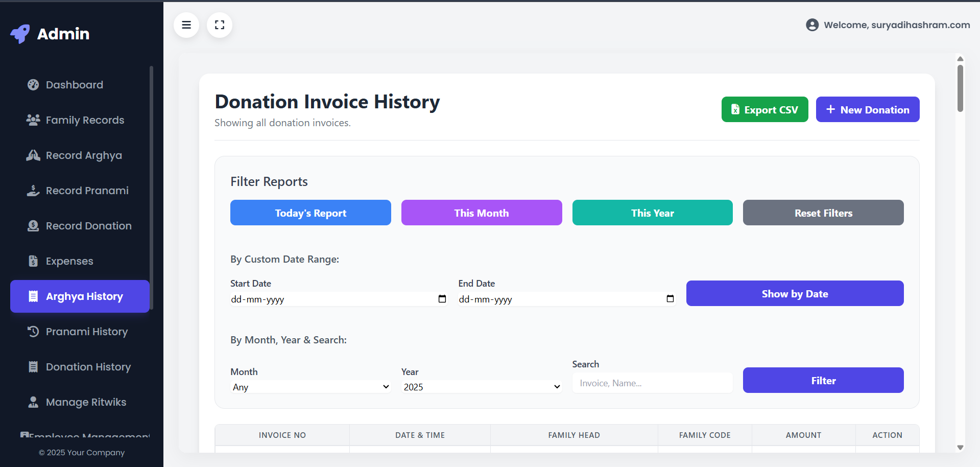Expand the Month dropdown
The width and height of the screenshot is (980, 467).
(x=310, y=387)
